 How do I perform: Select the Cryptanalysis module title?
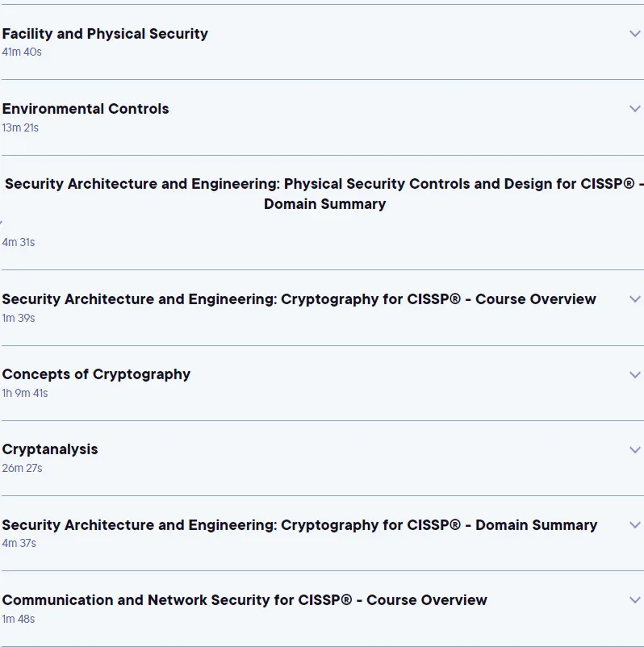point(50,449)
